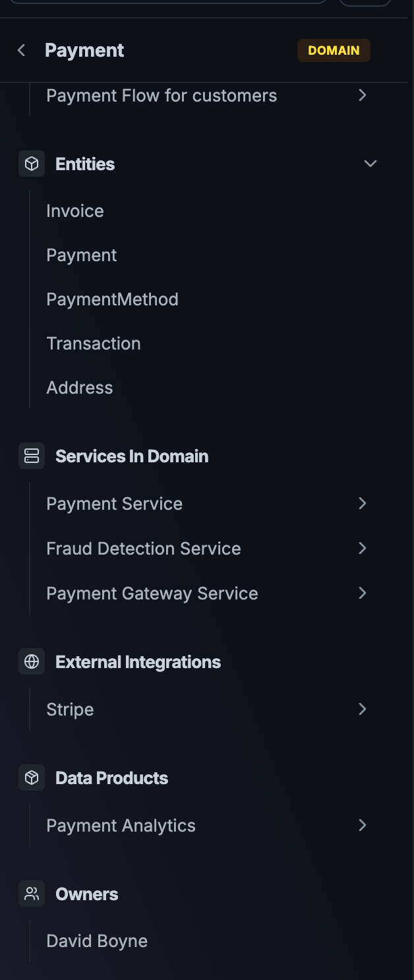Screen dimensions: 414x980
Task: Expand the Stripe integration
Action: (362, 709)
